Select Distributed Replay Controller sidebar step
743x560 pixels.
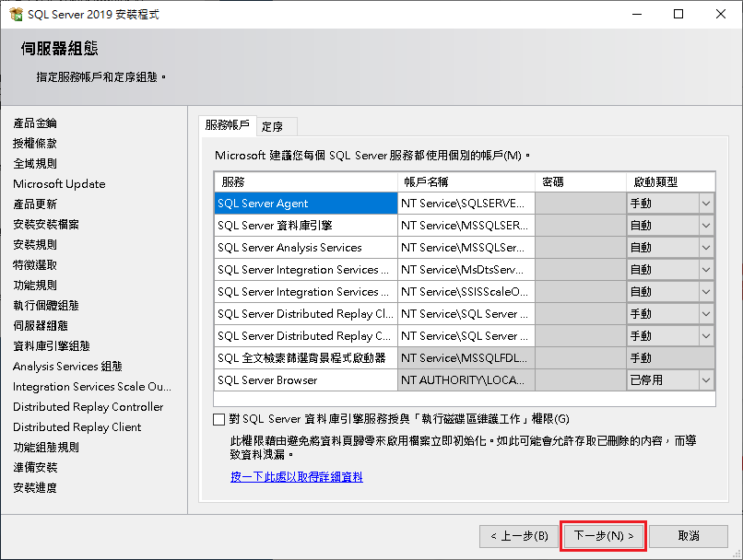coord(88,407)
